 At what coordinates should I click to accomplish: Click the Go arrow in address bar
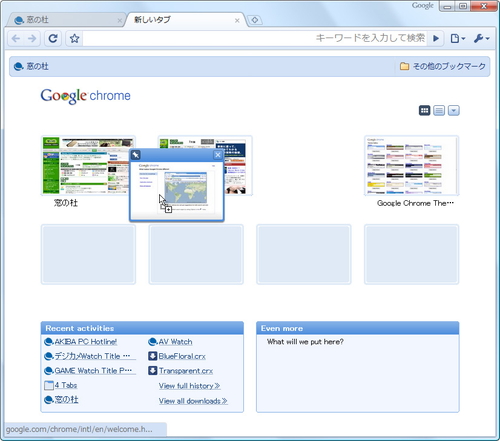pos(436,39)
